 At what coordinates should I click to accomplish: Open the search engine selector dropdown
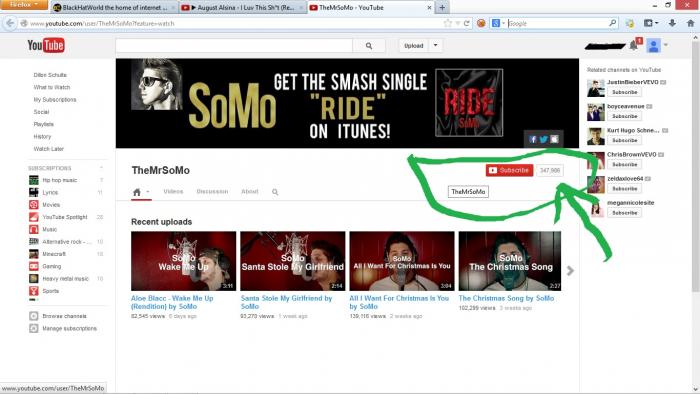(498, 23)
